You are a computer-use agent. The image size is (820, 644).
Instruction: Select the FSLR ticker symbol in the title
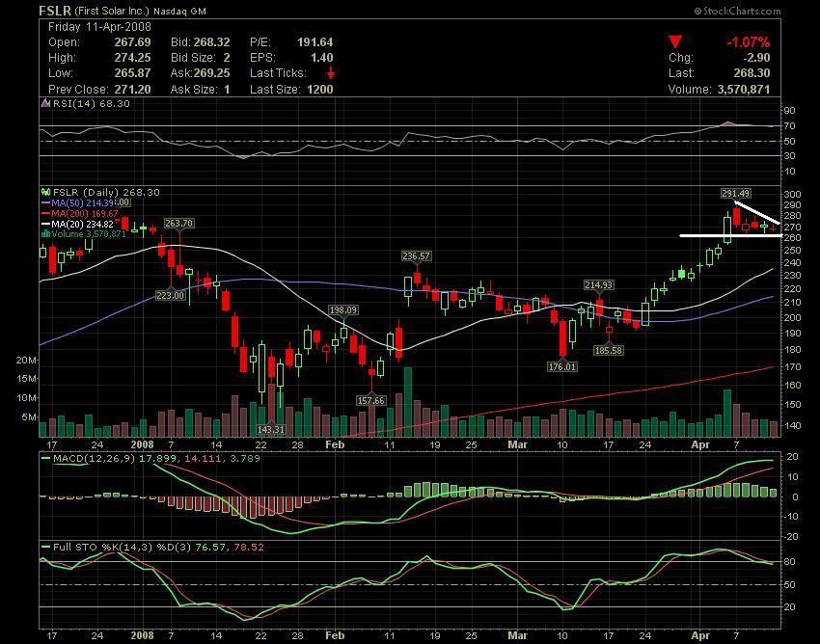coord(55,11)
